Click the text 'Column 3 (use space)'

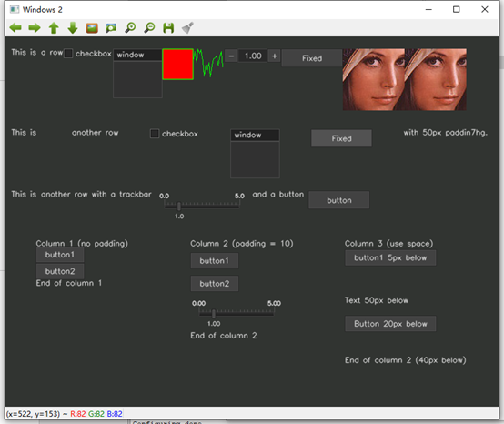(x=389, y=243)
